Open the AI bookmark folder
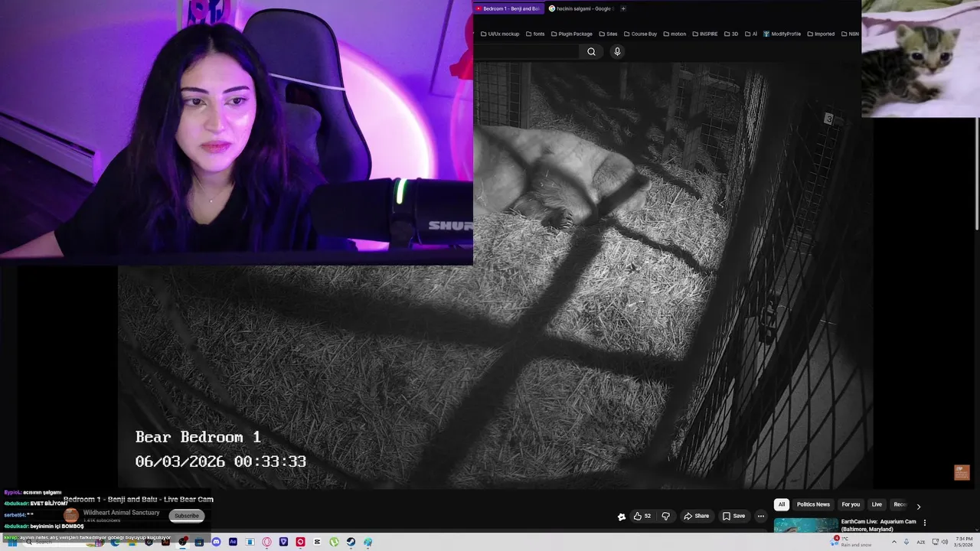This screenshot has height=551, width=980. point(751,34)
